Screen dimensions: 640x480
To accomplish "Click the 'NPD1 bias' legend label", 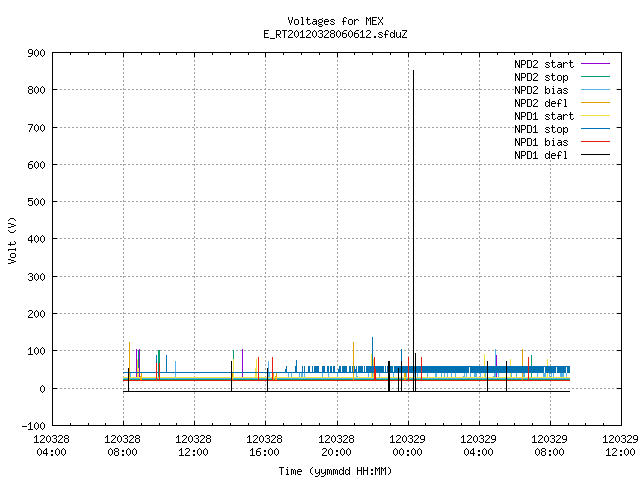I will [x=541, y=142].
